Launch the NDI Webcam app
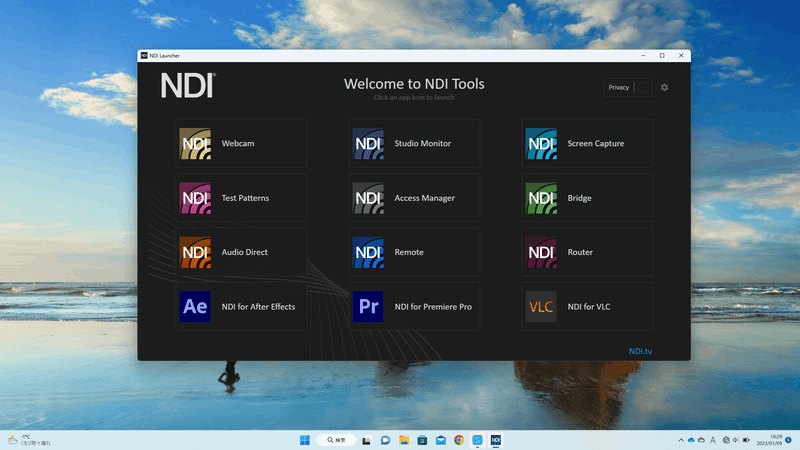The width and height of the screenshot is (800, 450). [x=241, y=143]
